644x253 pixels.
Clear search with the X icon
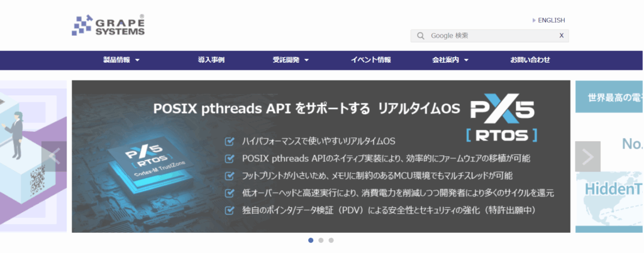(561, 36)
